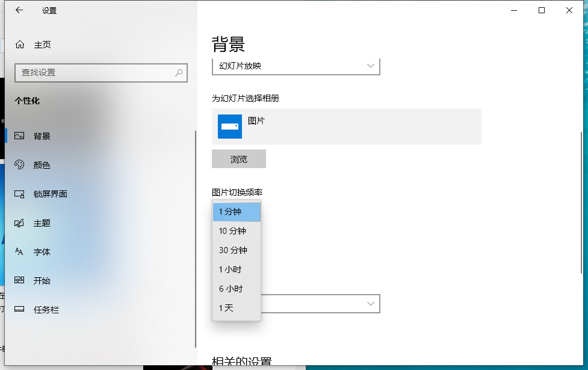
Task: Minimize the 设置 window
Action: (514, 10)
